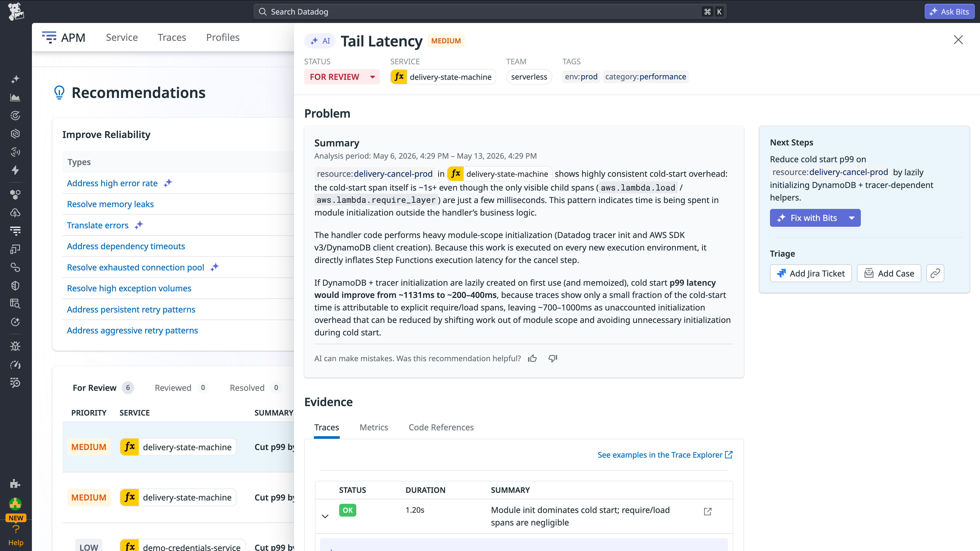
Task: Click the delivery-state-machine service pill in header
Action: click(443, 77)
